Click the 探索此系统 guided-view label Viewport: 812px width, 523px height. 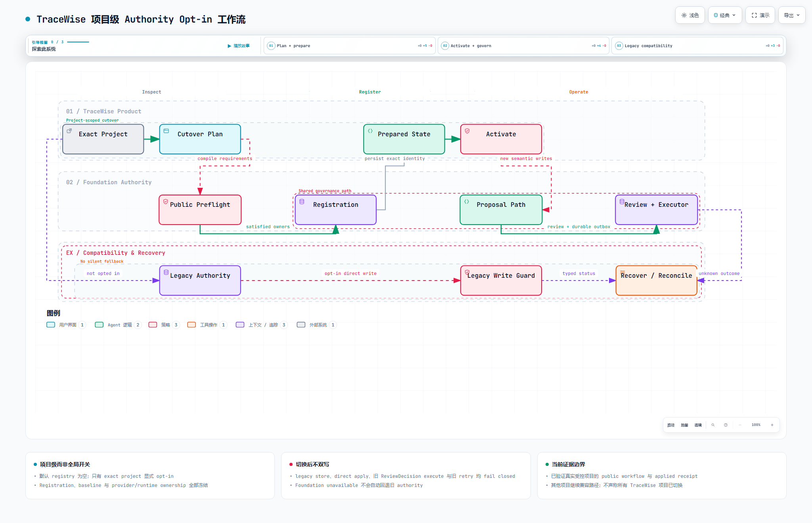44,49
